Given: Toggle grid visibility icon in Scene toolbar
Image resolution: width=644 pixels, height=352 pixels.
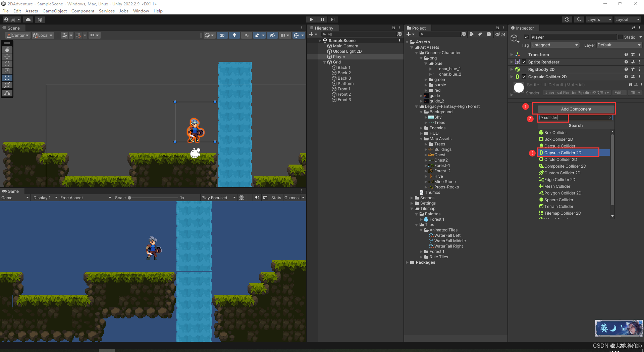Looking at the screenshot, I should pos(65,35).
